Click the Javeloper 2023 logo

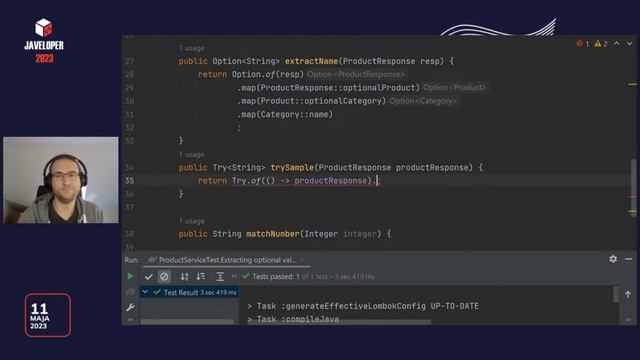click(44, 40)
